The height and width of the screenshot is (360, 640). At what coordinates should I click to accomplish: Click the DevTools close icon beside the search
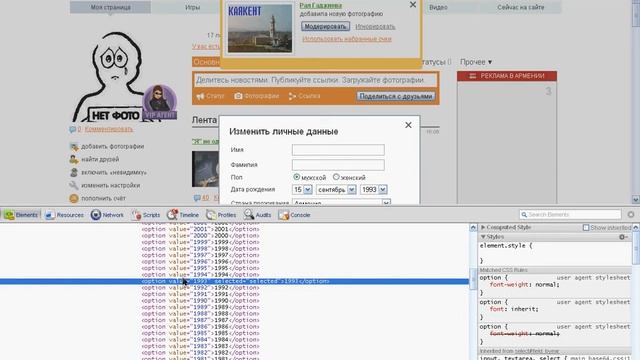coord(631,214)
